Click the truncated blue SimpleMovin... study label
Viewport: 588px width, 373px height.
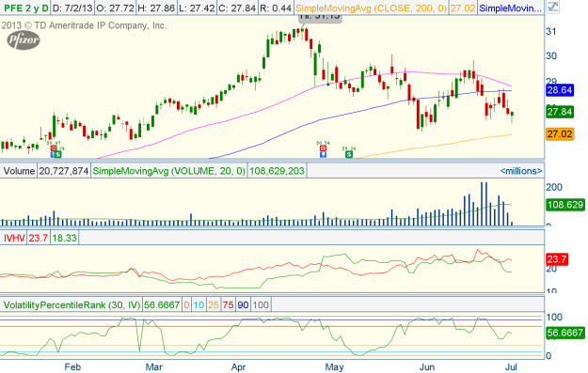click(511, 8)
